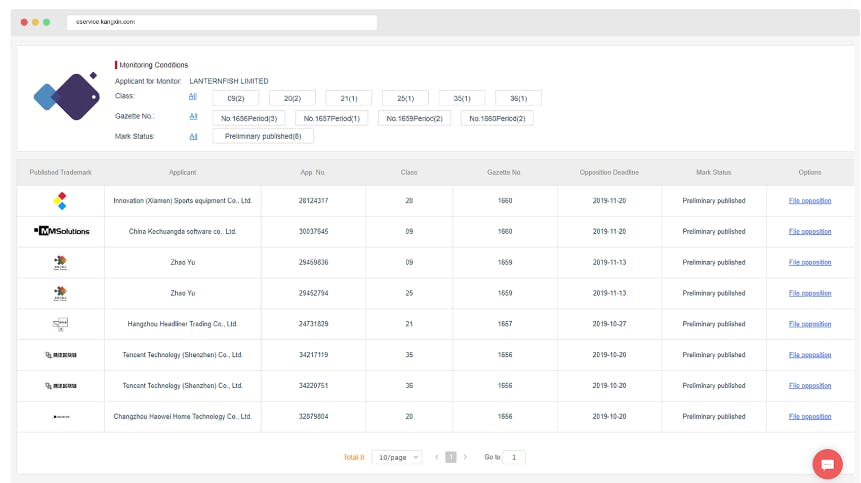The height and width of the screenshot is (483, 861).
Task: Filter by Preliminary published(8) status
Action: [263, 136]
